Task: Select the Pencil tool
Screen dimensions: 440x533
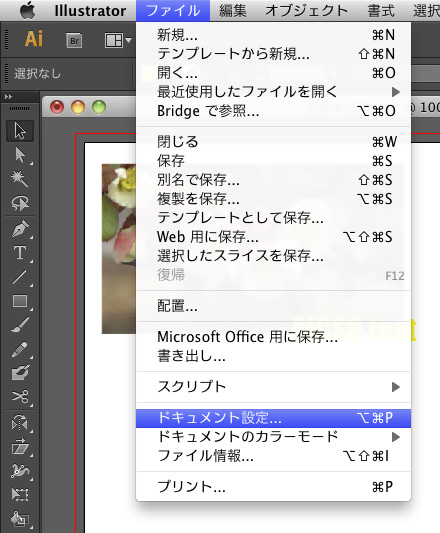Action: (x=20, y=349)
